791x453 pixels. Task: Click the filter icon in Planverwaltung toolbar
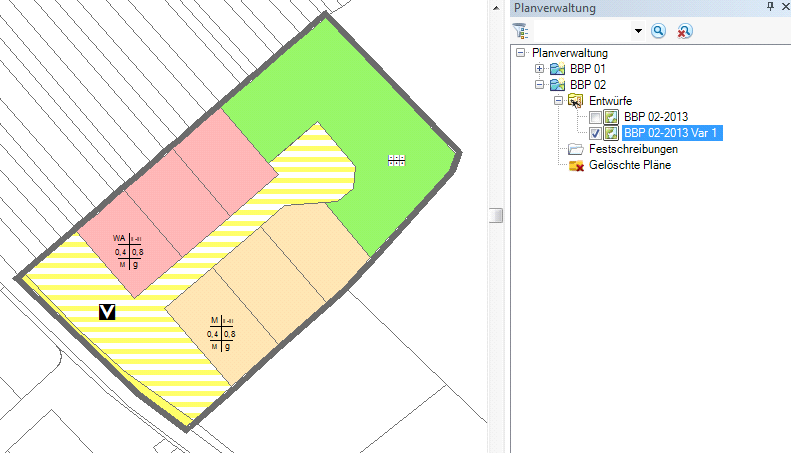(519, 31)
